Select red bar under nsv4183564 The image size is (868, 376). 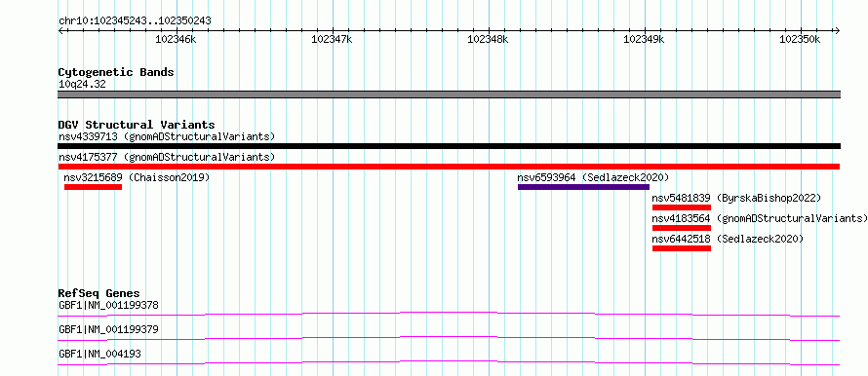coord(682,228)
